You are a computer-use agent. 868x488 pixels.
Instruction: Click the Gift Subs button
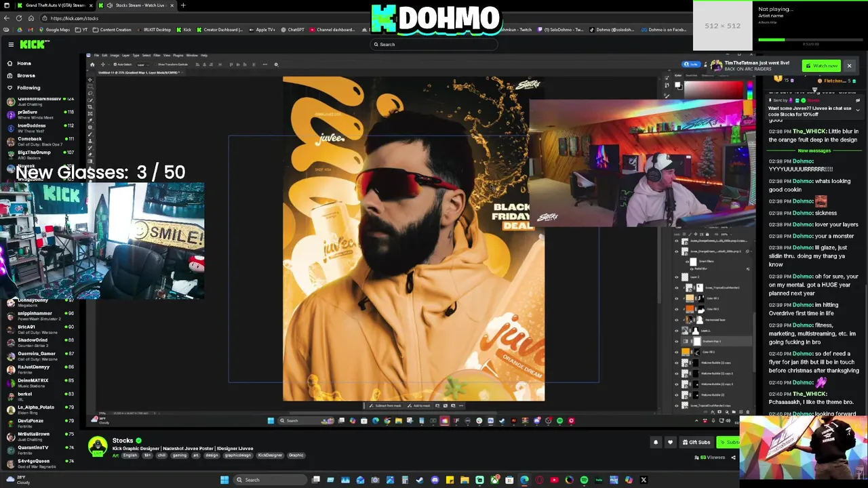coord(696,442)
